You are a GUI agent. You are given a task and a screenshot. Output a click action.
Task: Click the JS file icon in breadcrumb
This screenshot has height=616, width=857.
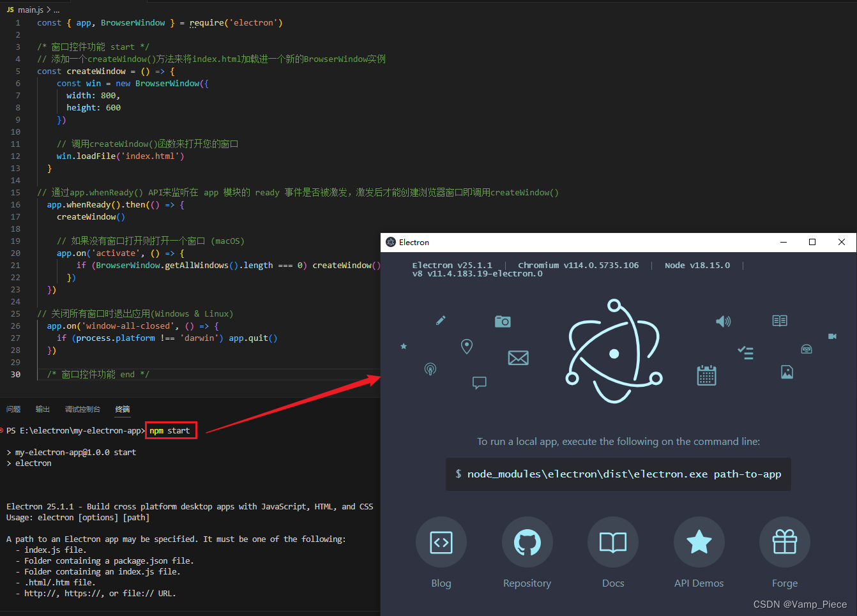coord(10,10)
